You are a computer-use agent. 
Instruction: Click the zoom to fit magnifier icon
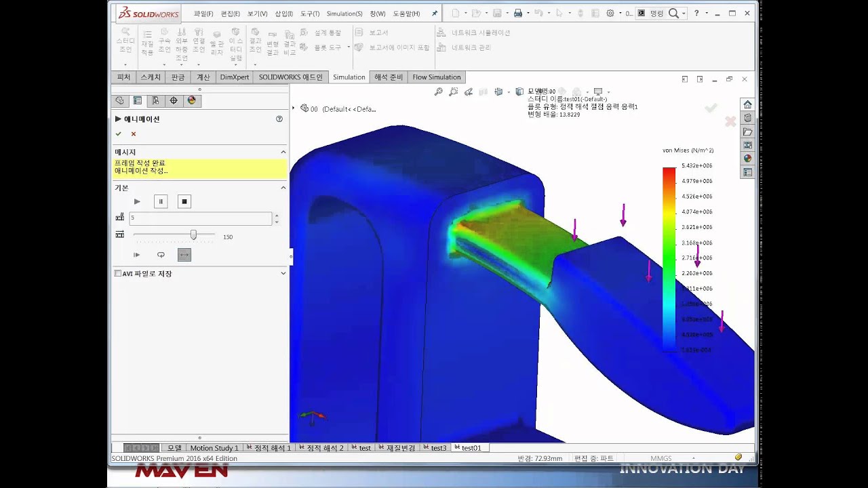pyautogui.click(x=439, y=91)
